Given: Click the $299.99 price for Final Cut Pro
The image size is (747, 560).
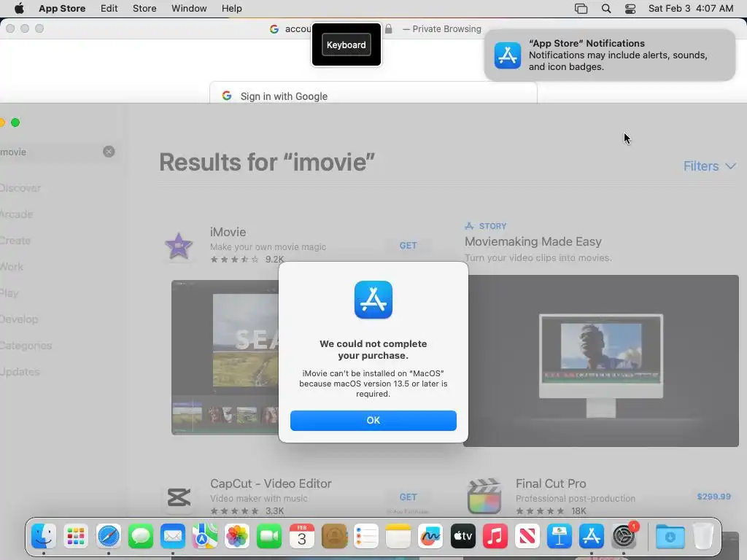Looking at the screenshot, I should pos(713,497).
